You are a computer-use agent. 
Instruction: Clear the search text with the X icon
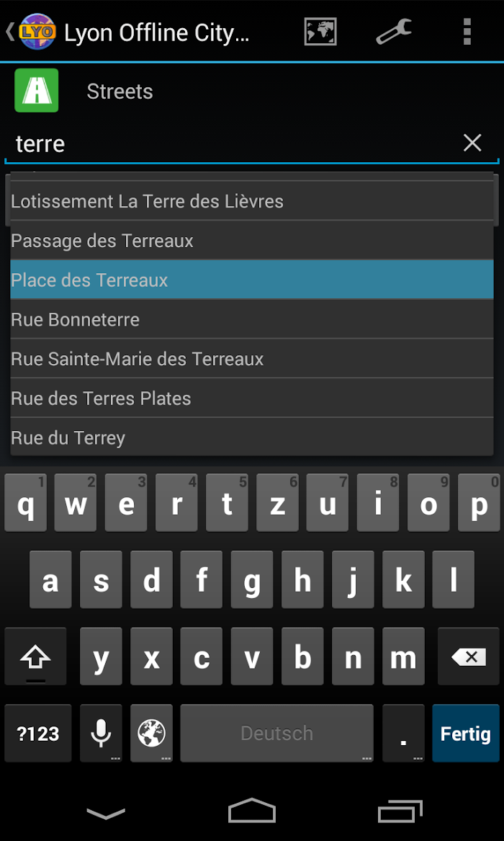(x=472, y=143)
